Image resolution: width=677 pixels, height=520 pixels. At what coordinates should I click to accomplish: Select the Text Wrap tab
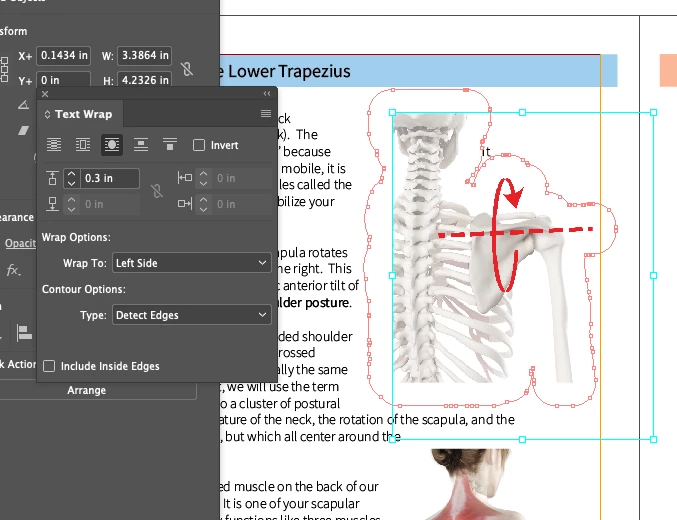(80, 114)
